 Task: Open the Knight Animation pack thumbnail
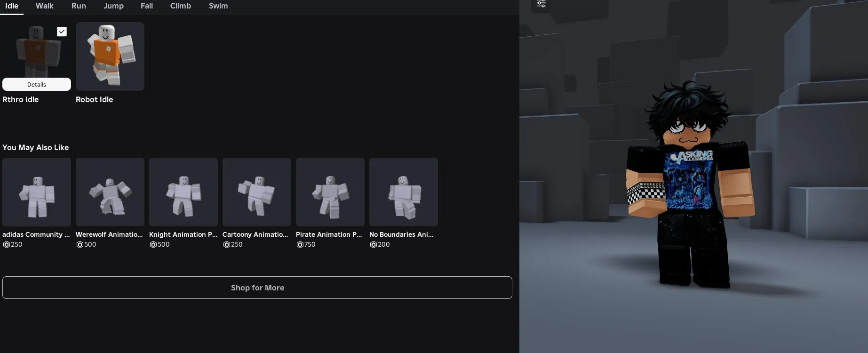183,192
